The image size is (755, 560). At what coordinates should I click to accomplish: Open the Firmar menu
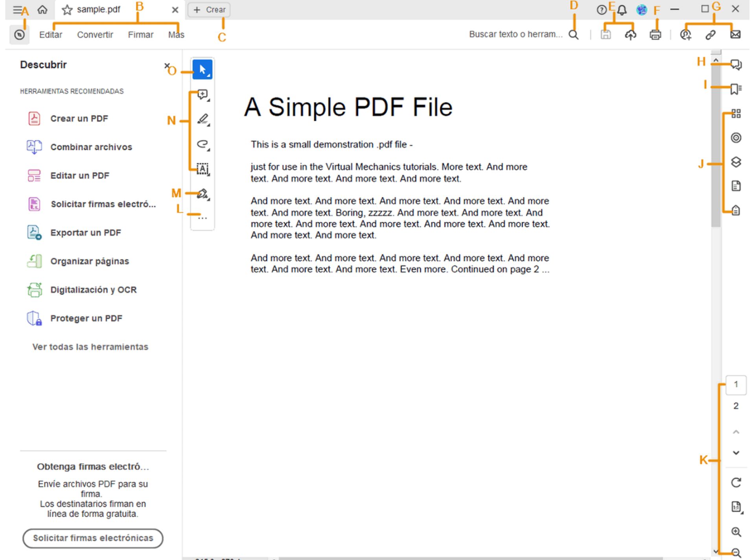pyautogui.click(x=140, y=35)
